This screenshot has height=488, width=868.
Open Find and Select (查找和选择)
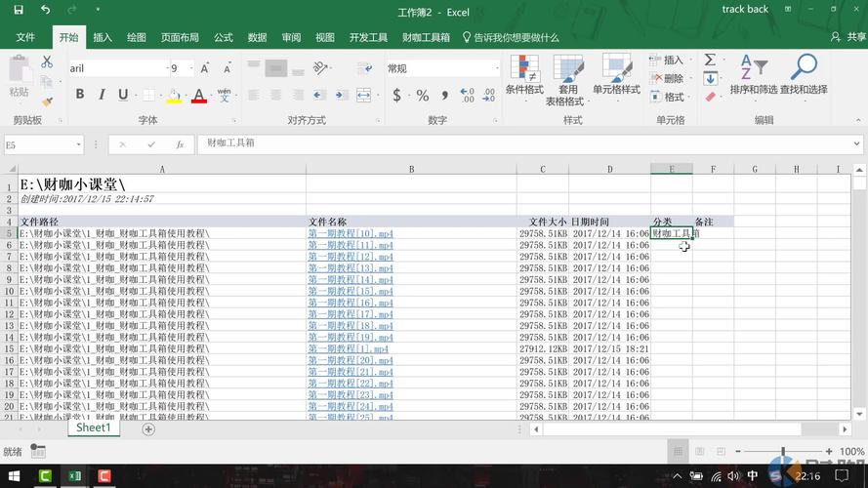pyautogui.click(x=804, y=76)
